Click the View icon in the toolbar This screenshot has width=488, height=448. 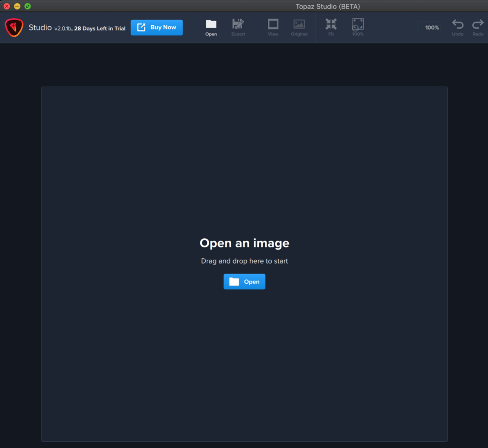click(273, 27)
